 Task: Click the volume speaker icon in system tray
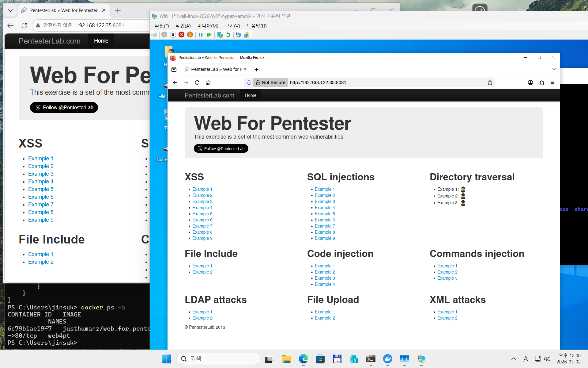(547, 359)
